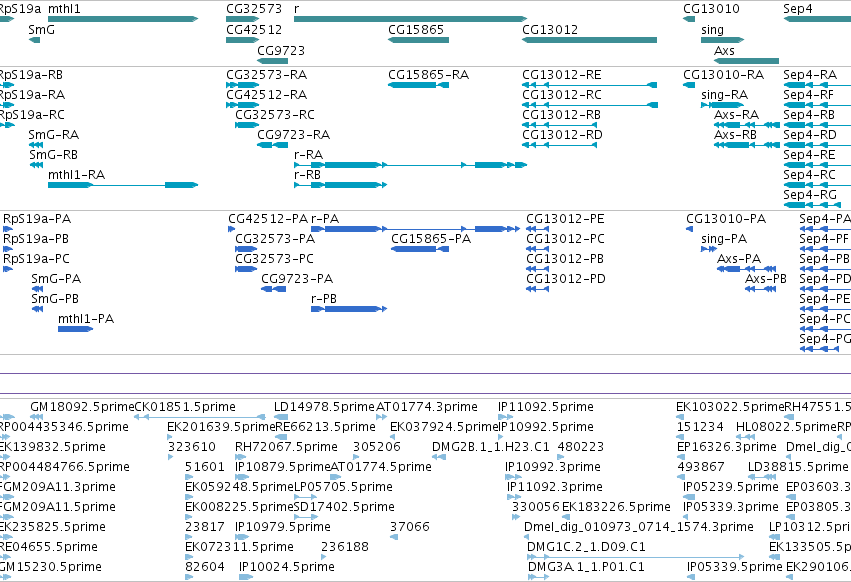Select the CG42512 gene label
The height and width of the screenshot is (582, 851).
point(254,30)
